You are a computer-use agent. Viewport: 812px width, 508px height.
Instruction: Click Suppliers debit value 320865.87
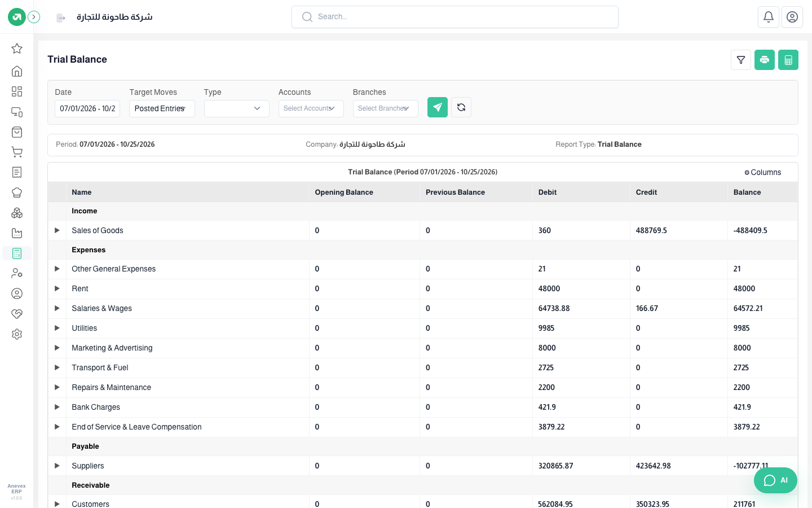click(555, 466)
